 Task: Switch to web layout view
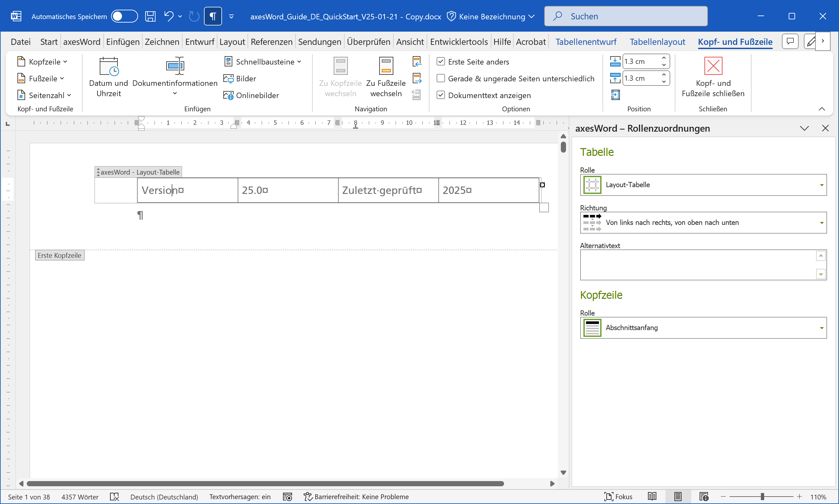click(x=704, y=497)
